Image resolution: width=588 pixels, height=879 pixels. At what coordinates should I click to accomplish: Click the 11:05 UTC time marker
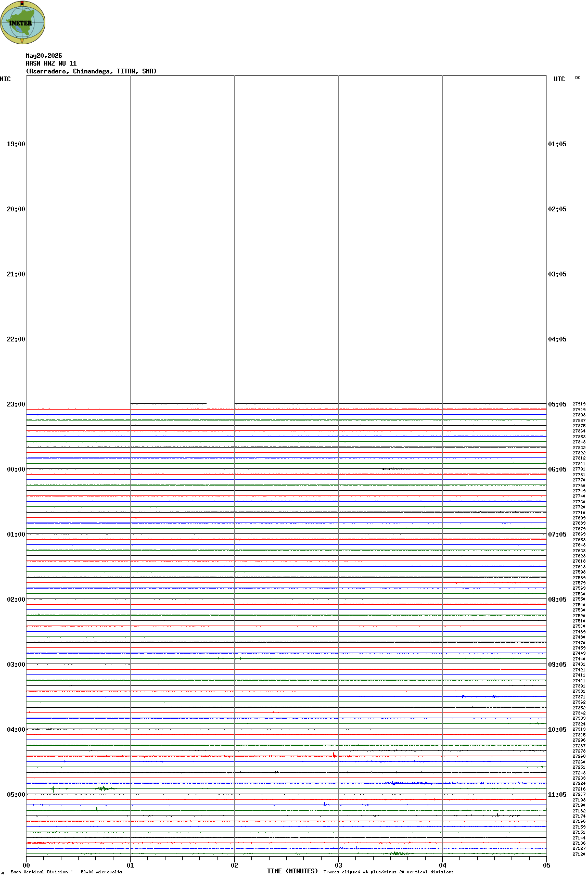(557, 795)
